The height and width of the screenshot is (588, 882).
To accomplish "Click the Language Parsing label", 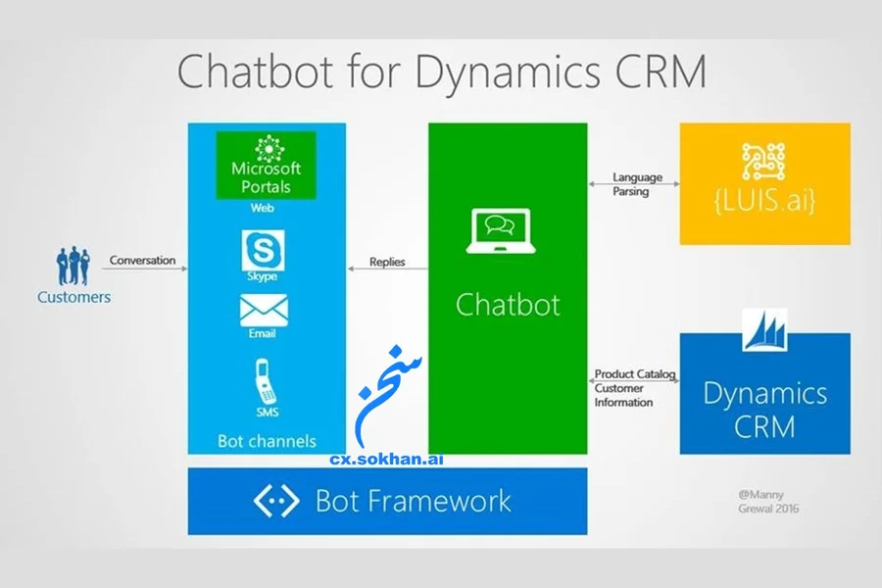I will 637,184.
